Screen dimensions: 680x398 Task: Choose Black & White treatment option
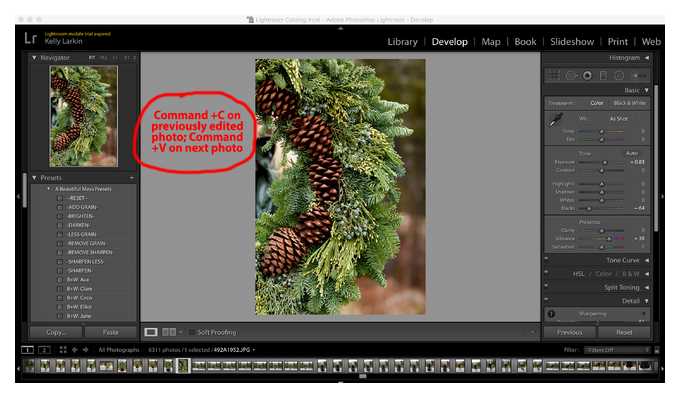point(630,103)
